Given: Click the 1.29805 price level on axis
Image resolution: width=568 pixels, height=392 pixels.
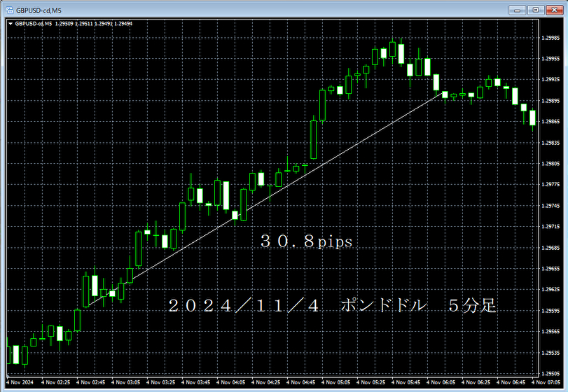Looking at the screenshot, I should (551, 164).
